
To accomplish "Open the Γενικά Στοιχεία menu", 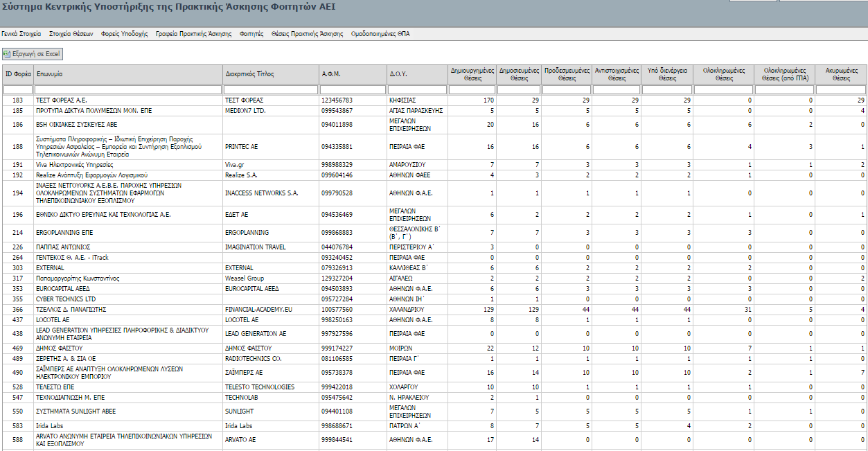I will (x=21, y=33).
